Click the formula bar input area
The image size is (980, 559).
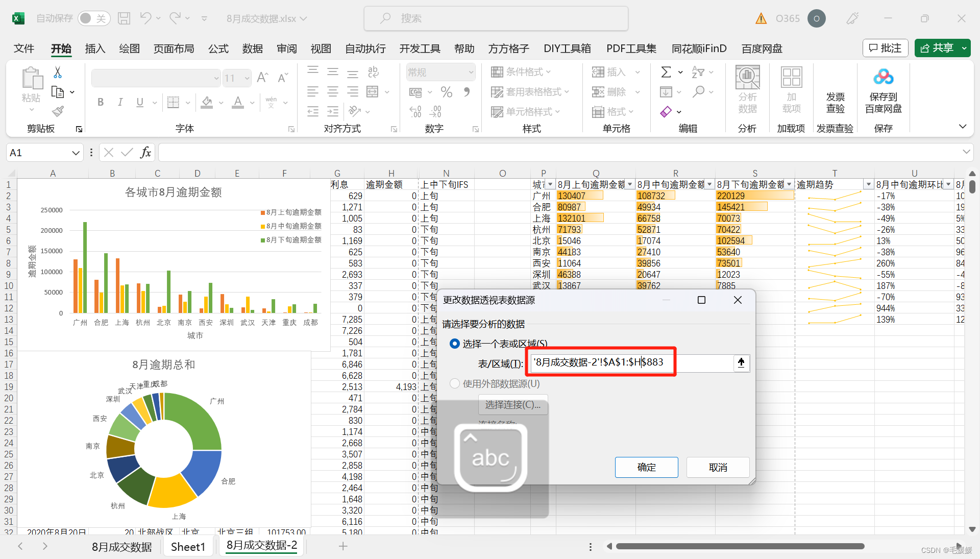(559, 152)
